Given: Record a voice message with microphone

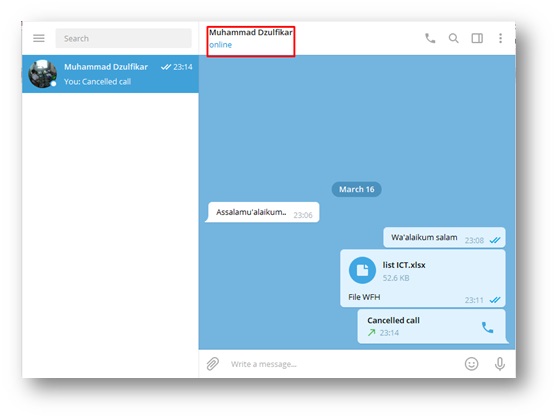Looking at the screenshot, I should coord(500,364).
